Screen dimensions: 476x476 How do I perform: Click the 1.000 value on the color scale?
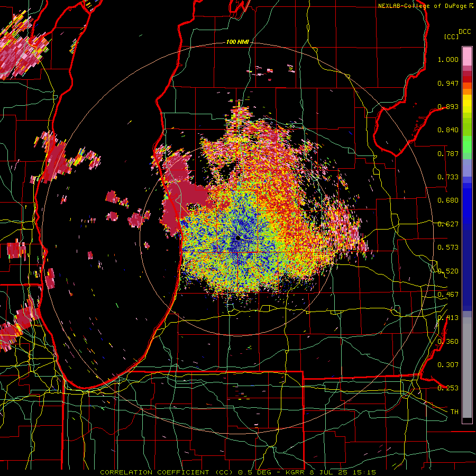[448, 59]
